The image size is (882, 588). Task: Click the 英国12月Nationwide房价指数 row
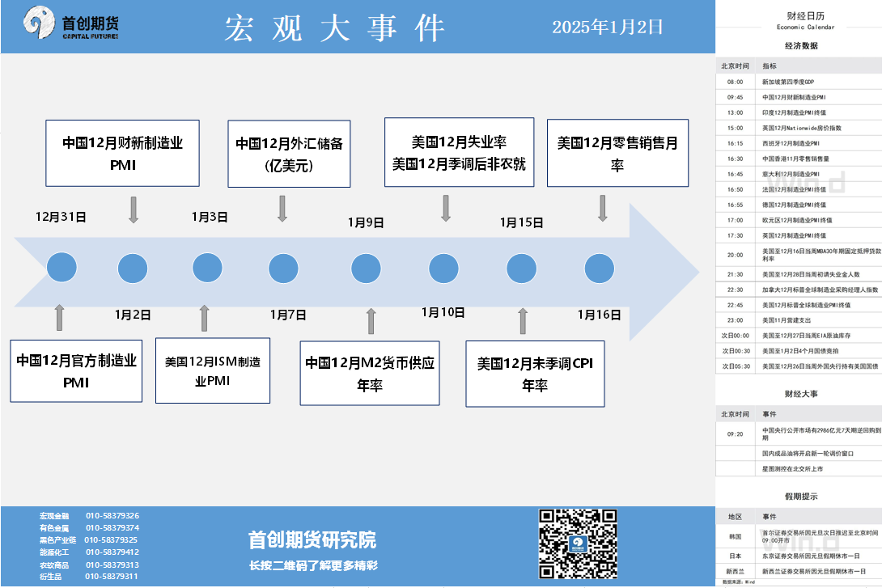799,128
